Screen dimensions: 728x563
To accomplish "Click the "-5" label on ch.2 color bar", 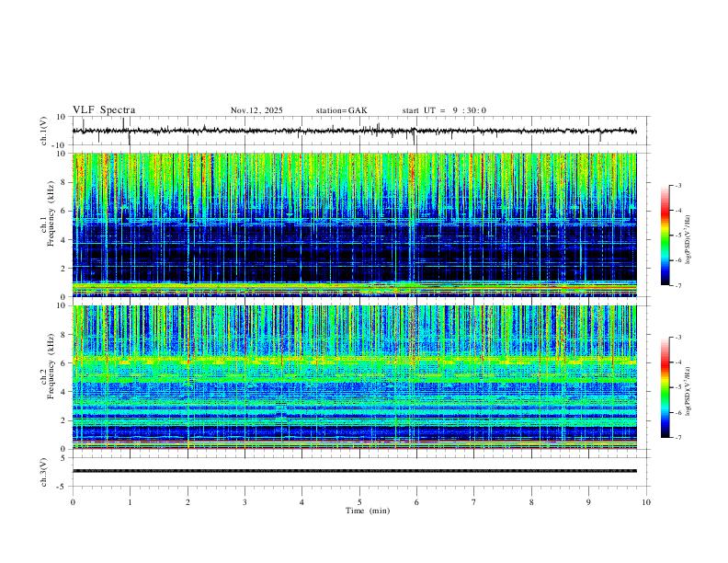I will [678, 387].
